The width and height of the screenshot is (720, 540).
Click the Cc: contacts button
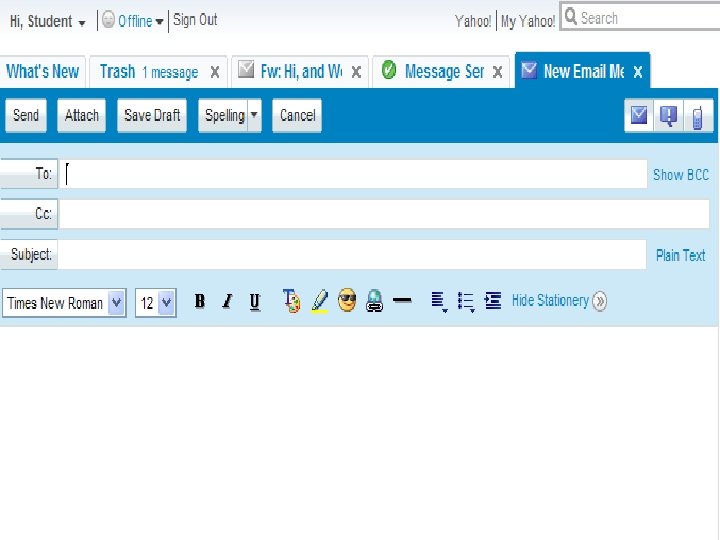tap(29, 214)
